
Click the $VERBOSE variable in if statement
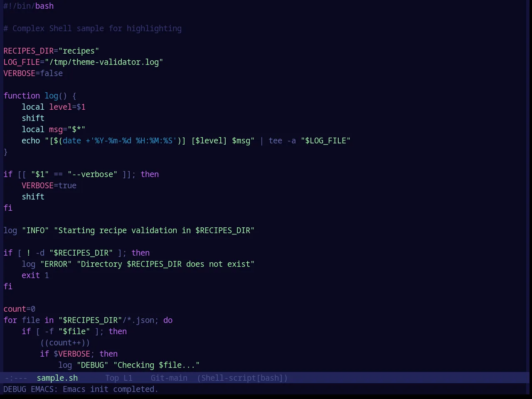(72, 354)
